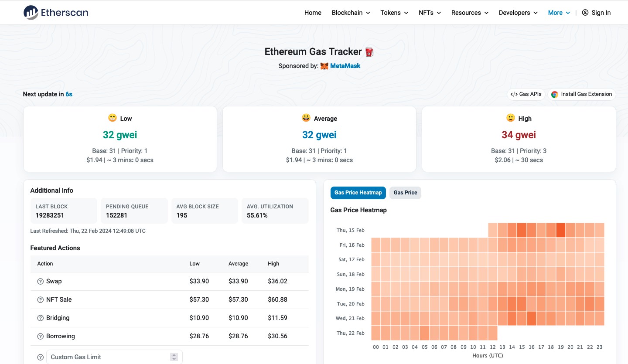Click the help icon beside NFT Sale

pyautogui.click(x=41, y=300)
